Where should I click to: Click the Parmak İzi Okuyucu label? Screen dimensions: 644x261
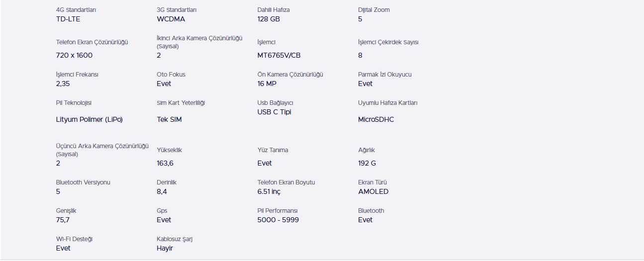[385, 75]
